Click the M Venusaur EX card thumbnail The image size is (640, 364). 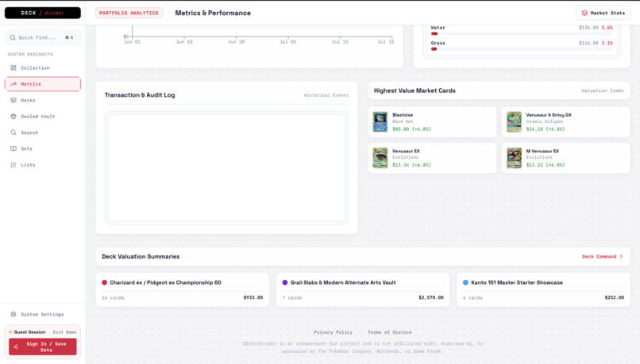(514, 158)
